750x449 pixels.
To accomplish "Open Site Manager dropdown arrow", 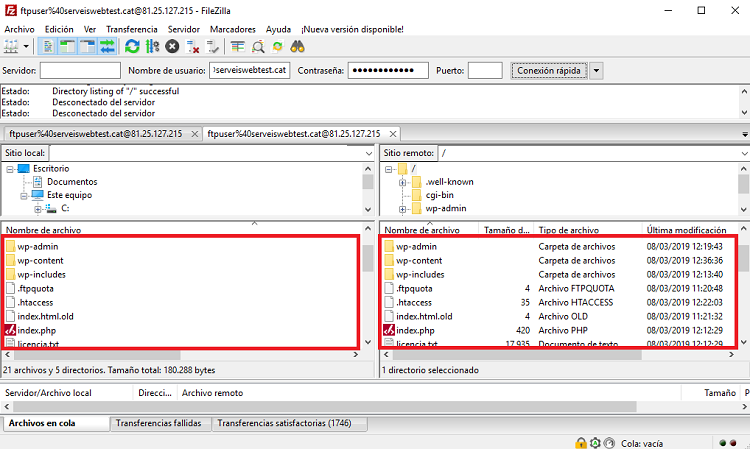I will (x=26, y=46).
